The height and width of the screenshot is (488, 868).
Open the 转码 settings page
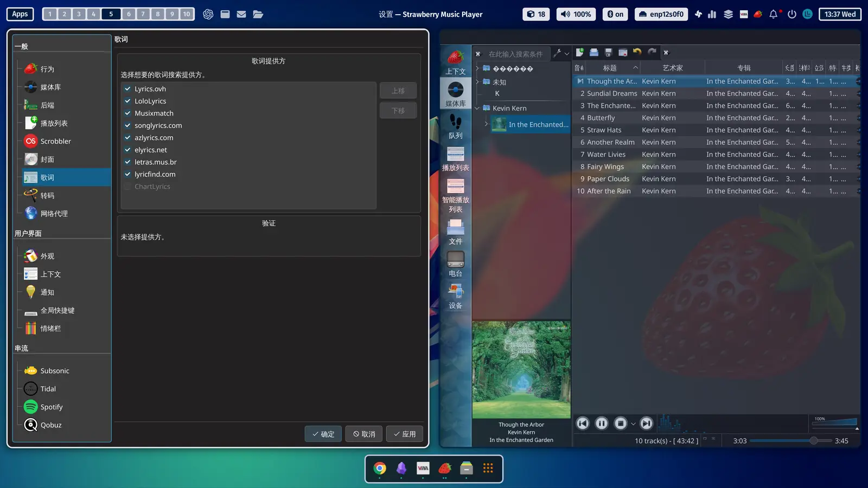coord(65,195)
